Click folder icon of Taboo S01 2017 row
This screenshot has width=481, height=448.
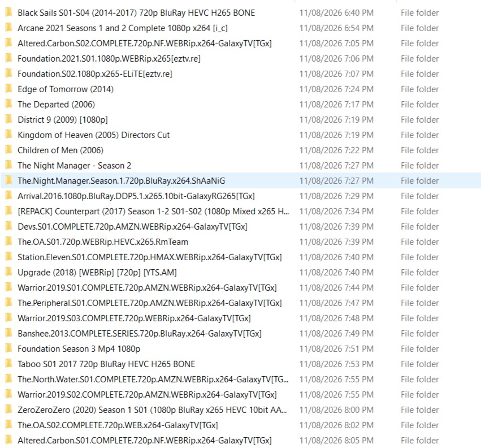(8, 364)
